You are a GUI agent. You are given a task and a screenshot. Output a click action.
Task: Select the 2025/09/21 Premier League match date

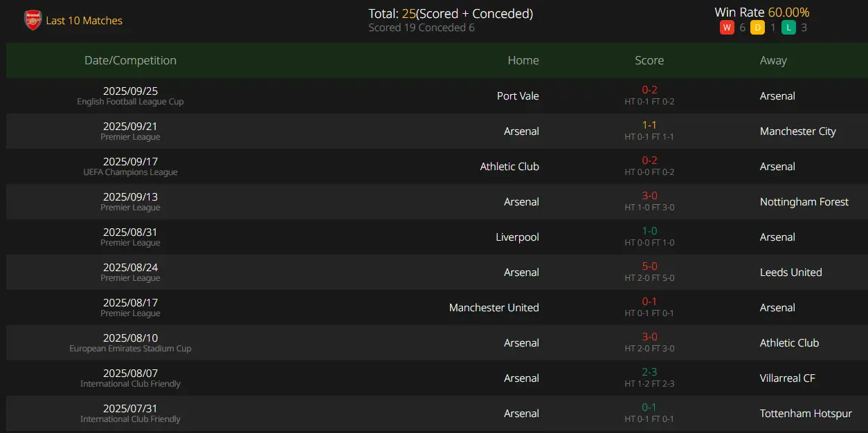130,127
